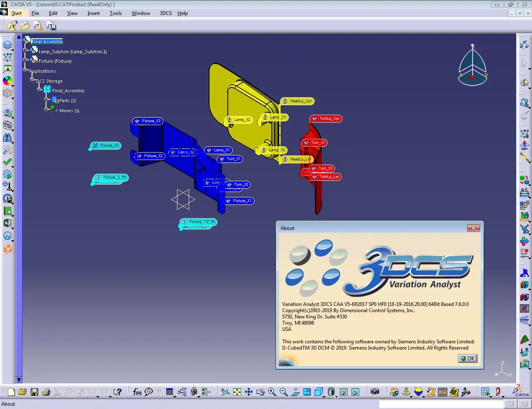
Task: Click the run analysis gear icon
Action: 7,174
